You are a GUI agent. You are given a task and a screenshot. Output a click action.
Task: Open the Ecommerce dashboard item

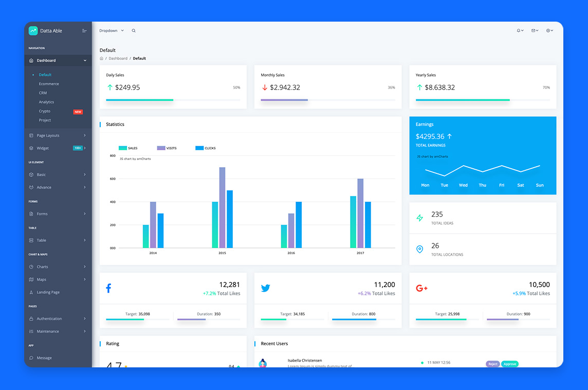(x=49, y=84)
